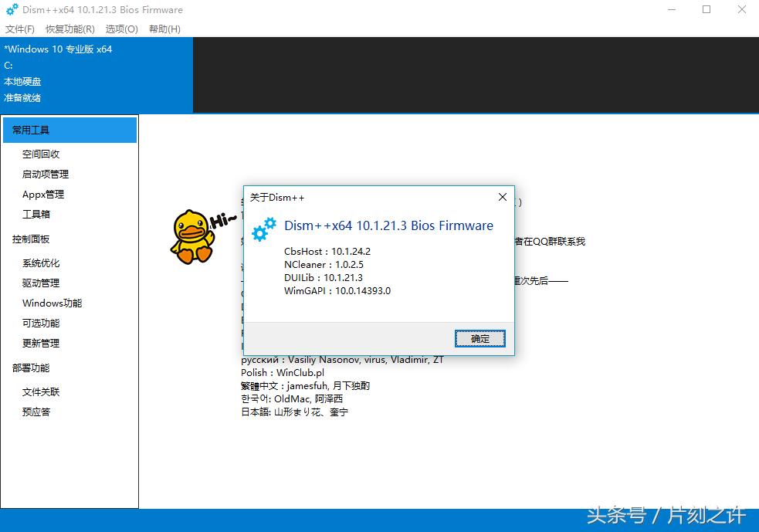This screenshot has height=532, width=759.
Task: Open 空间回收 in the sidebar
Action: click(x=41, y=154)
